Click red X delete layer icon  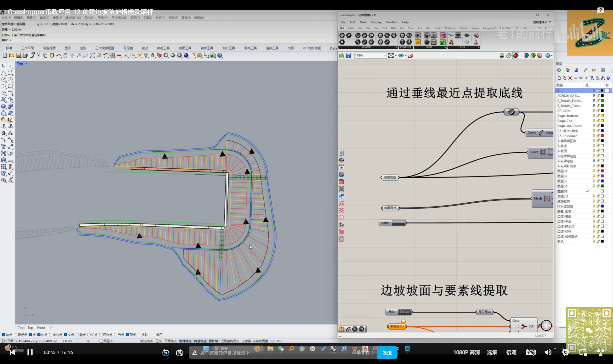[570, 78]
